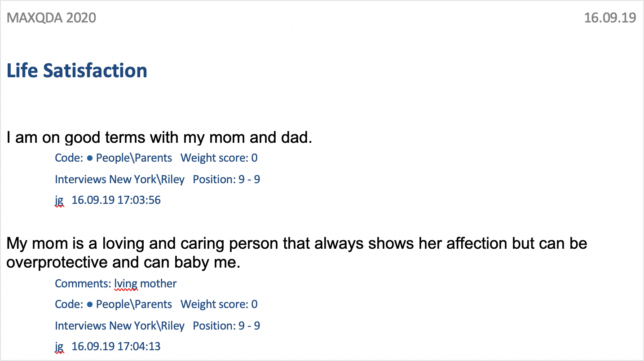Click second 'Weight score: 0' text
Screen dimensions: 644x361
219,304
